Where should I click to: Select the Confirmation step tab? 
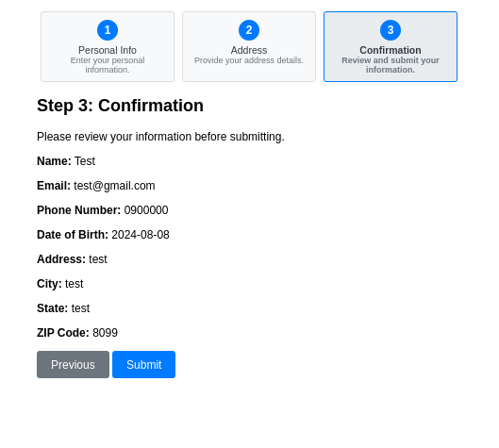click(x=391, y=47)
